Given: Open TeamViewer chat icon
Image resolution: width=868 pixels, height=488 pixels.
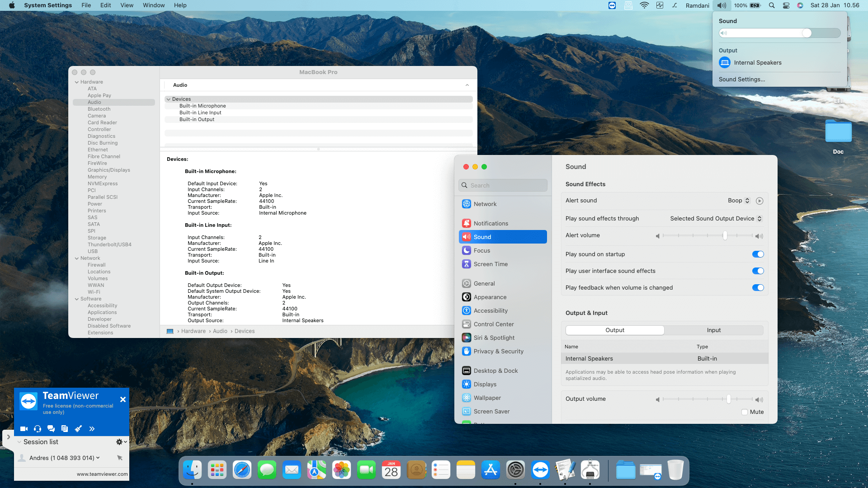Looking at the screenshot, I should 51,429.
